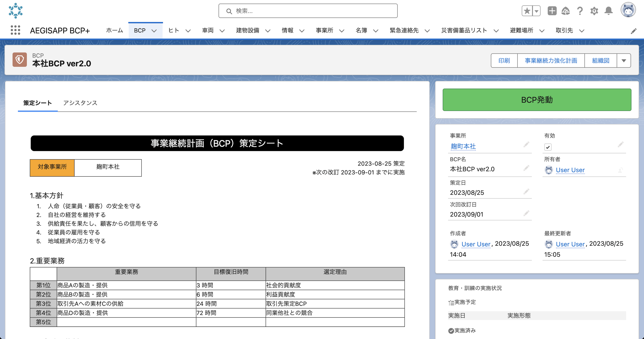Click the 作成者 avatar icon
644x339 pixels.
click(454, 244)
